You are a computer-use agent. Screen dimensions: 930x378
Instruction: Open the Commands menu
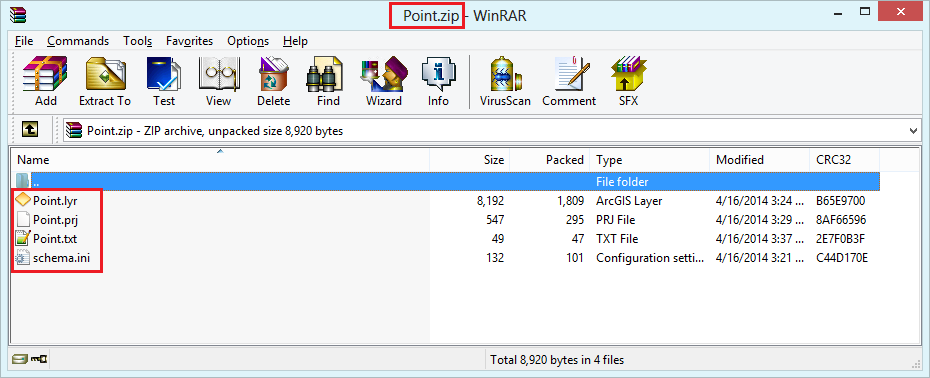click(78, 41)
